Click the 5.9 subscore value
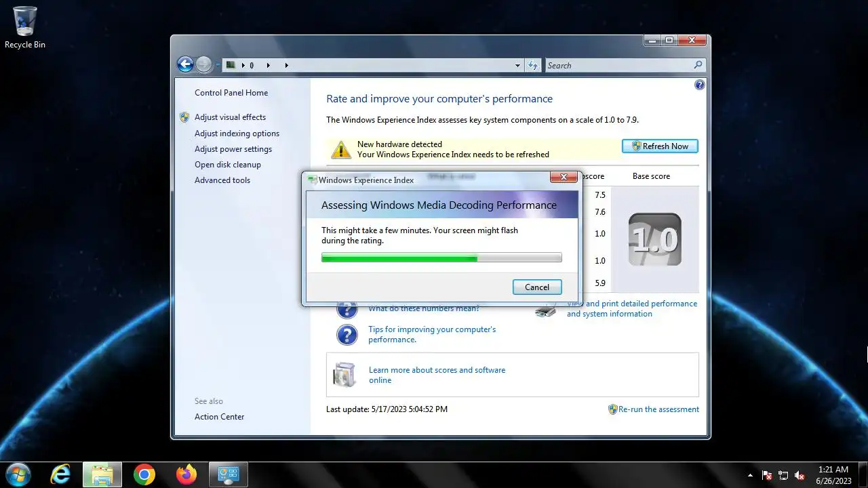The width and height of the screenshot is (868, 488). click(599, 283)
